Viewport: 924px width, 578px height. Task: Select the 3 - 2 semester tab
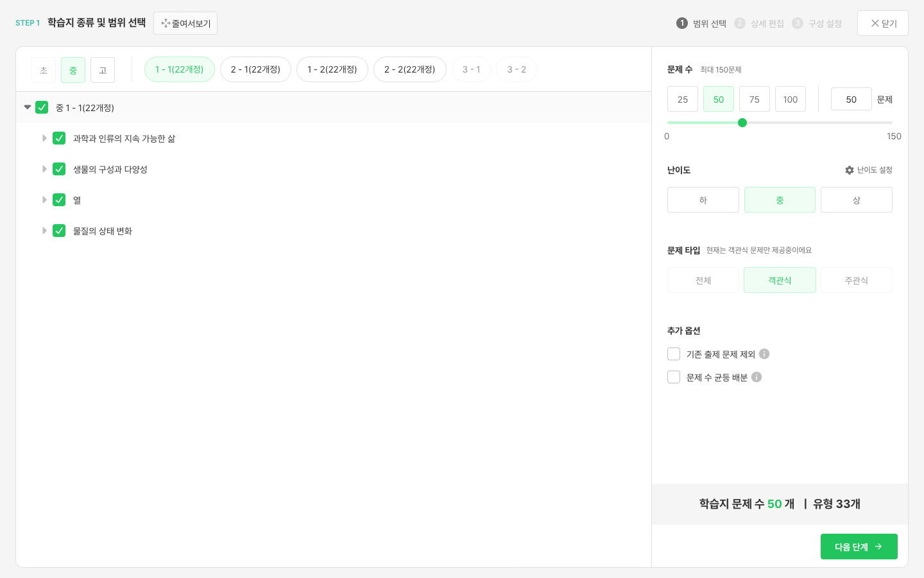[x=517, y=69]
